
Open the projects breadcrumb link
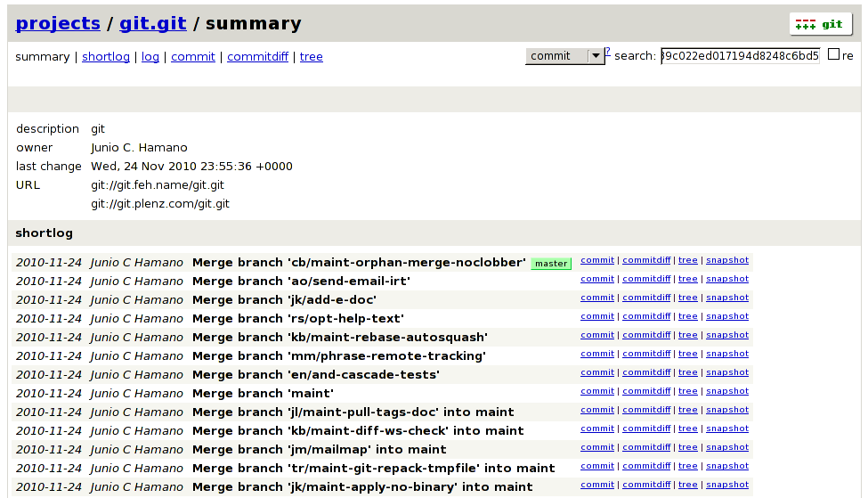58,23
